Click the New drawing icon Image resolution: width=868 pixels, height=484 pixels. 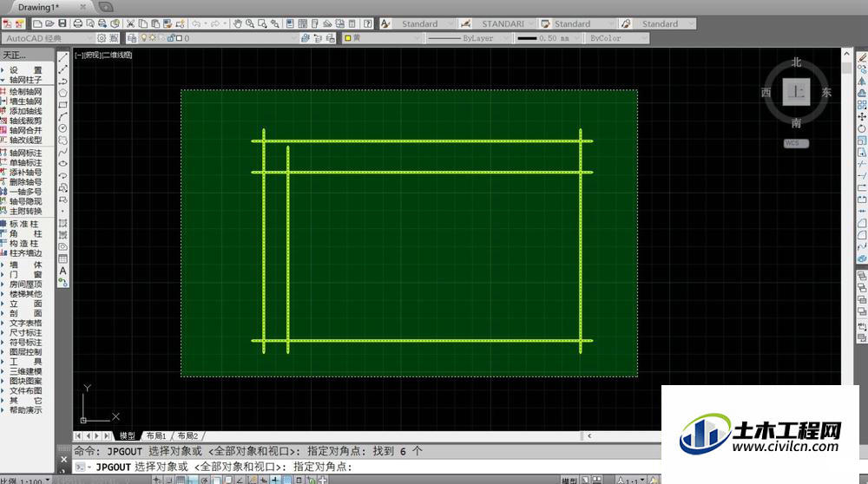click(37, 23)
